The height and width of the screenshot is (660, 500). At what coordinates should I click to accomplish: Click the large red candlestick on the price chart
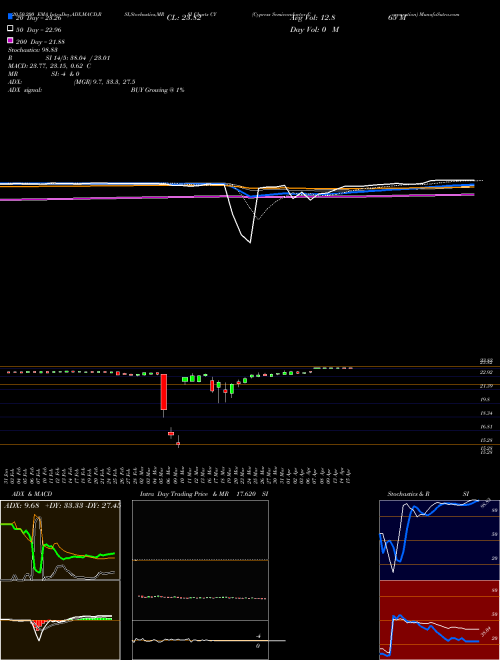click(164, 392)
